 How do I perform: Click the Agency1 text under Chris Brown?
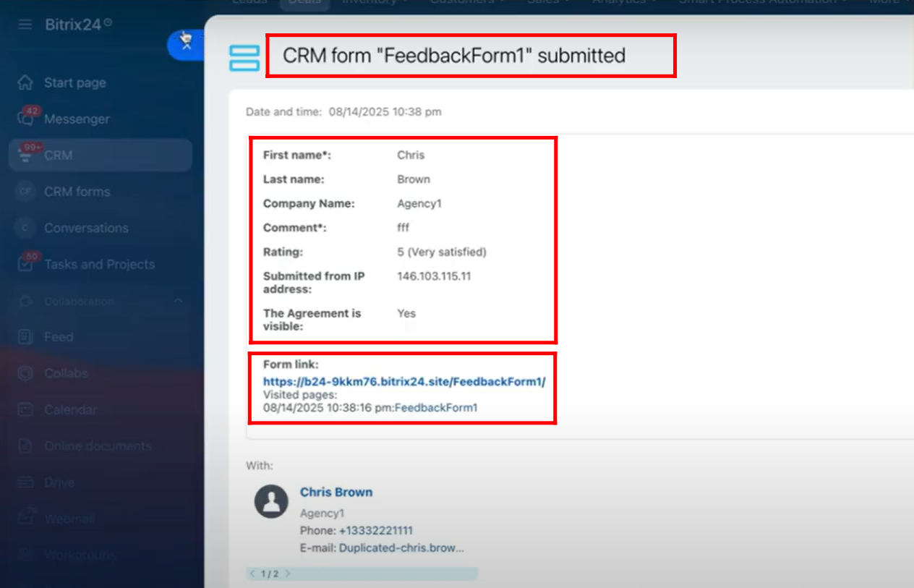(323, 514)
